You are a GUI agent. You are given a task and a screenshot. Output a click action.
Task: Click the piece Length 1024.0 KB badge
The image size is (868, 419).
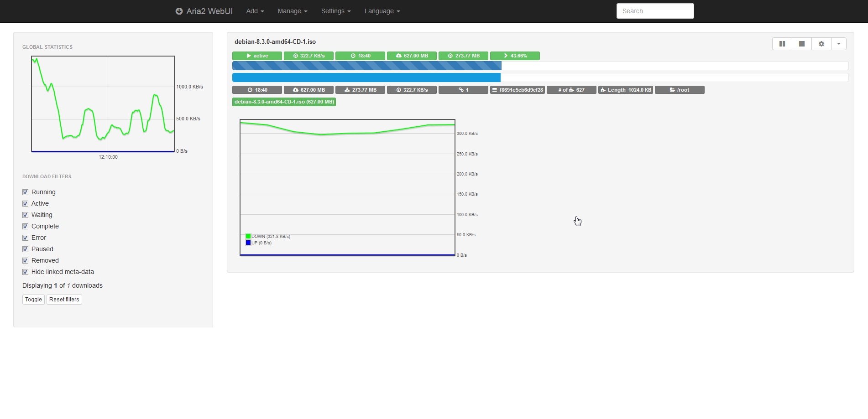[626, 90]
